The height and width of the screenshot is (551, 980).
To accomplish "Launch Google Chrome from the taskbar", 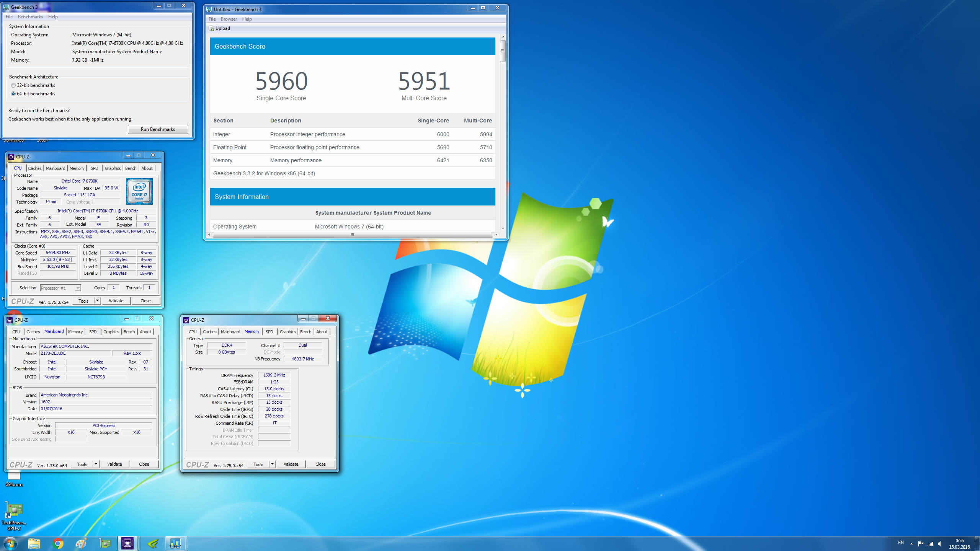I will click(x=58, y=543).
